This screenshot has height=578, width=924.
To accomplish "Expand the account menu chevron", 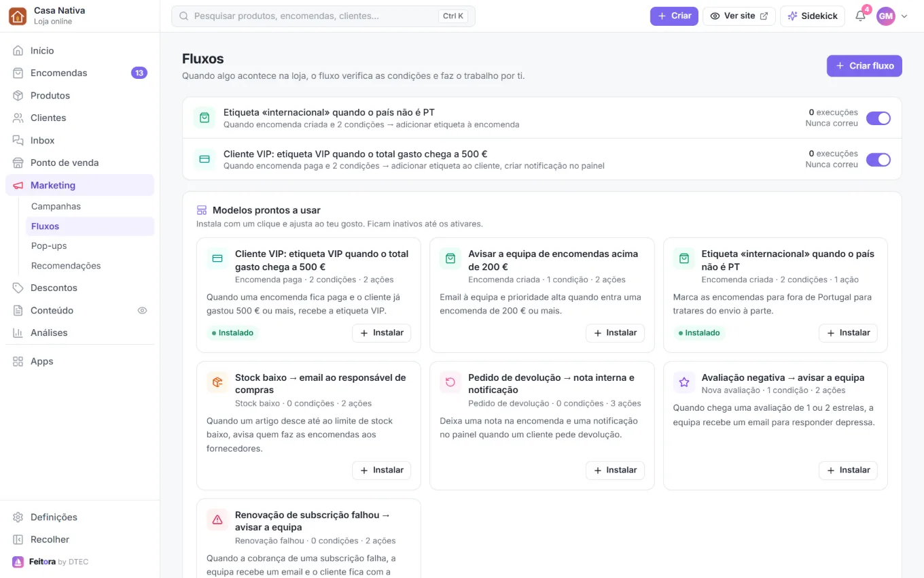I will pos(904,16).
